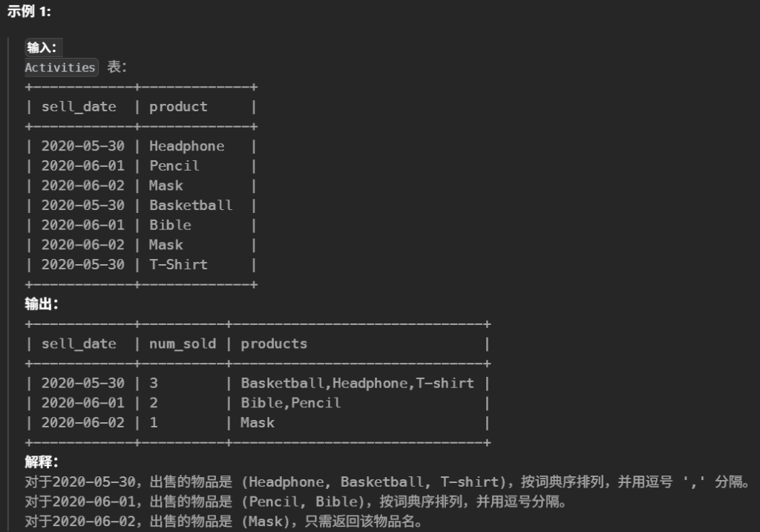Click the "输出:" label
Screen dimensions: 760x532
[42, 304]
